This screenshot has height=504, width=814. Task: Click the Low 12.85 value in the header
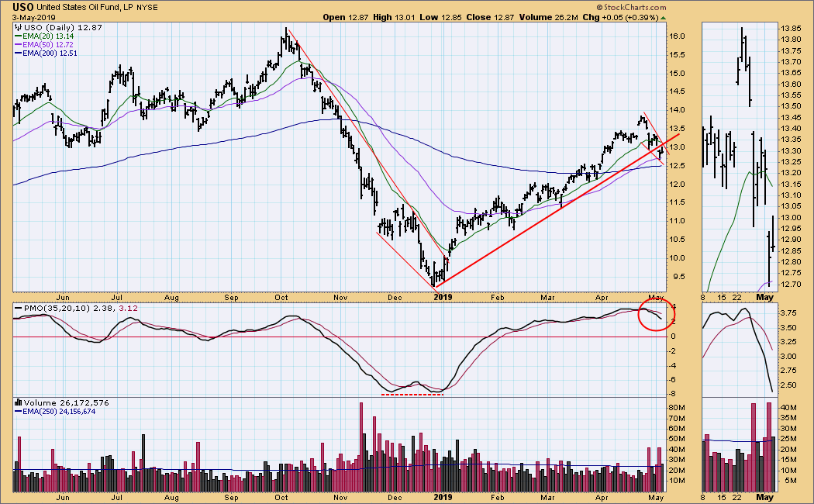(440, 17)
